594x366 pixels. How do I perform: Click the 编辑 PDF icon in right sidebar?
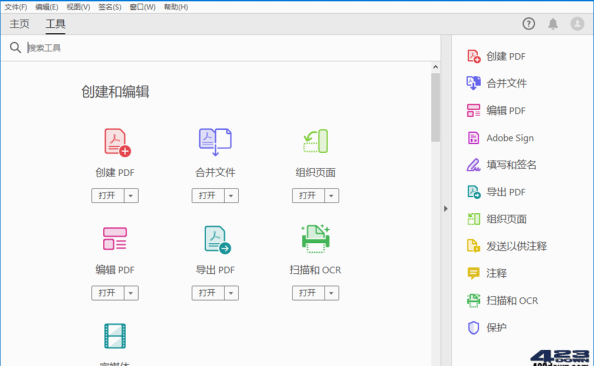click(474, 111)
